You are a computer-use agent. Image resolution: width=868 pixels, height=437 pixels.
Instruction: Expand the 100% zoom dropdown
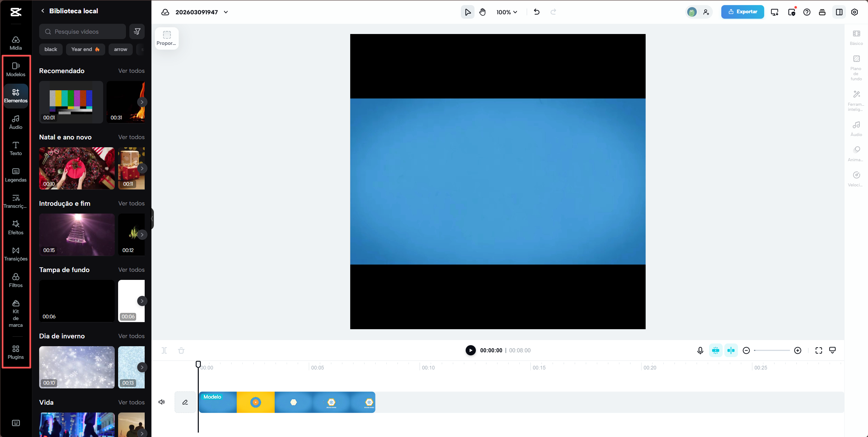(x=507, y=12)
